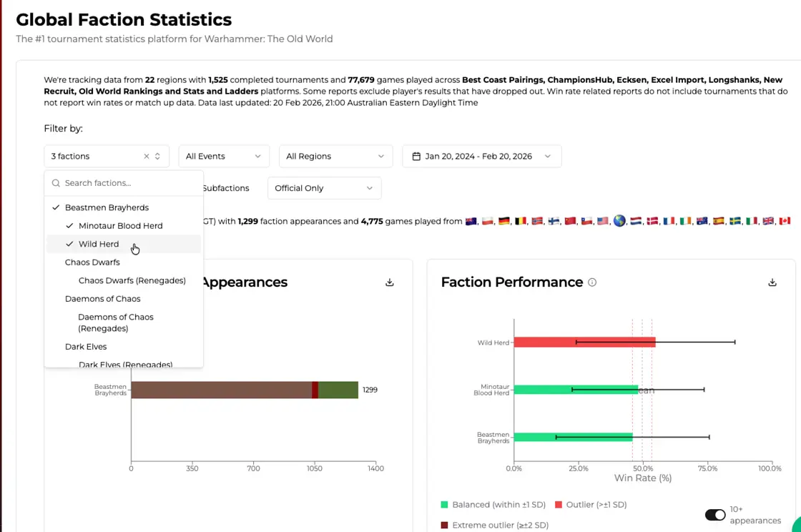Click the Global Faction Statistics heading
This screenshot has height=532, width=801.
pyautogui.click(x=124, y=19)
